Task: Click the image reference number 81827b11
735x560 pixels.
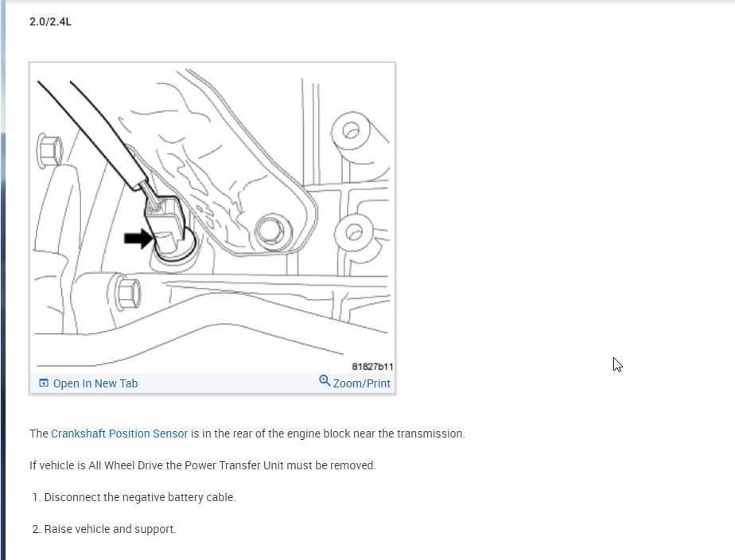Action: click(x=372, y=367)
